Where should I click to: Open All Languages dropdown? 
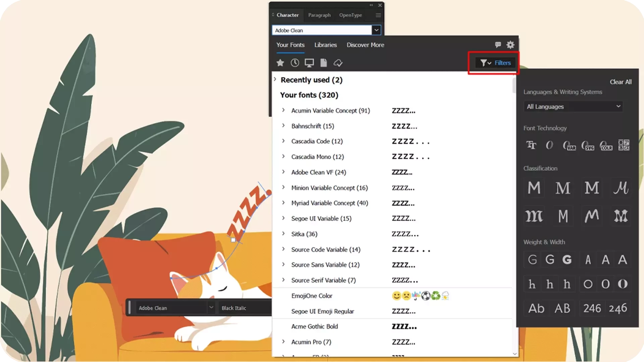573,107
